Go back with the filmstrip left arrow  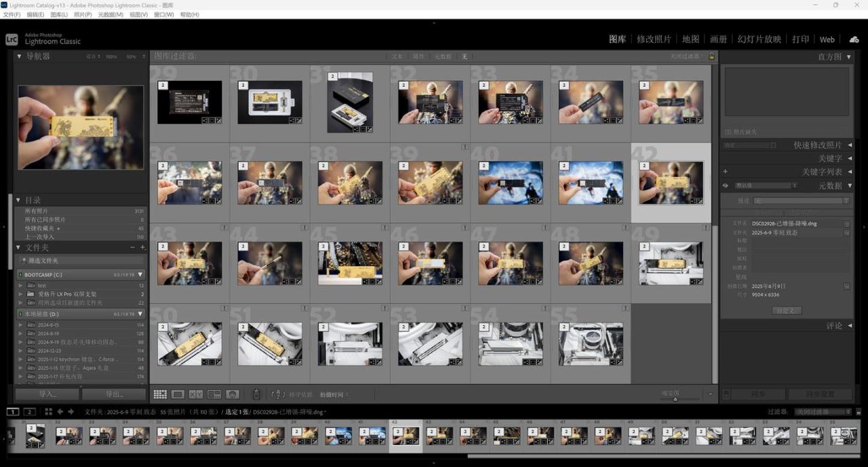click(x=60, y=411)
